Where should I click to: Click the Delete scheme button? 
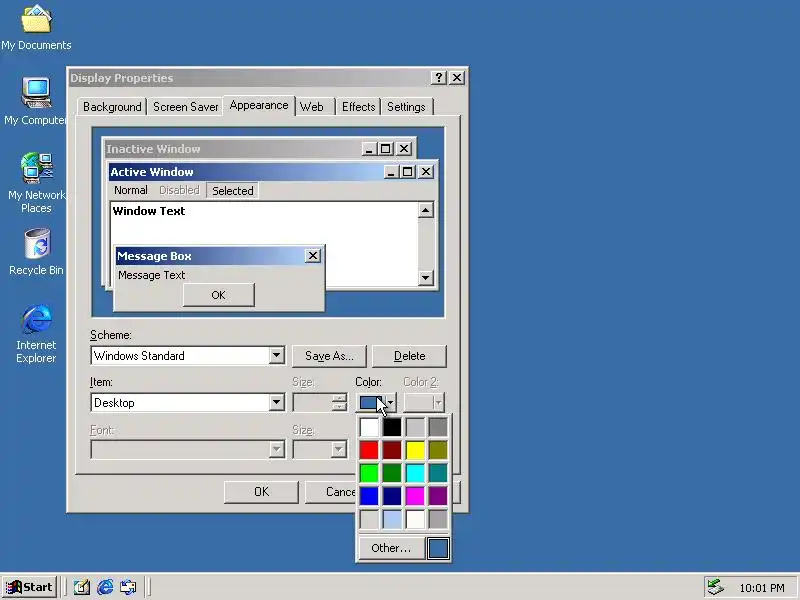409,356
